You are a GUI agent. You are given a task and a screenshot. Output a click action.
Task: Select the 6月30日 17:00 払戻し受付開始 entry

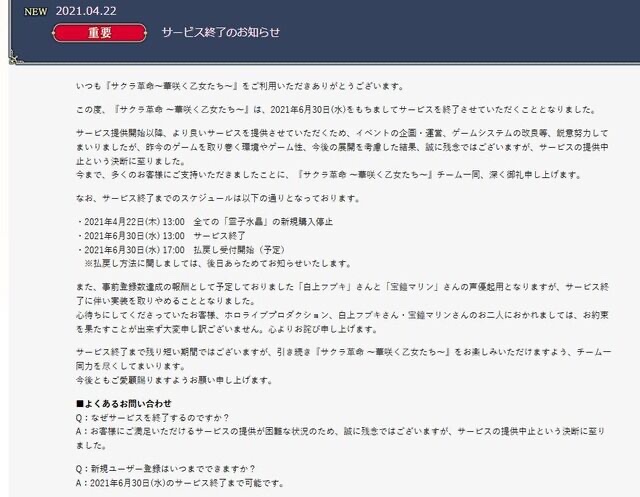pos(181,250)
